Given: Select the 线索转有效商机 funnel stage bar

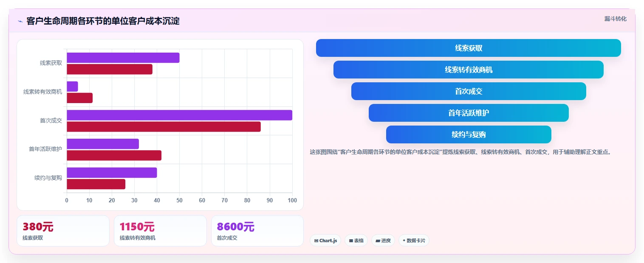Looking at the screenshot, I should (x=468, y=70).
